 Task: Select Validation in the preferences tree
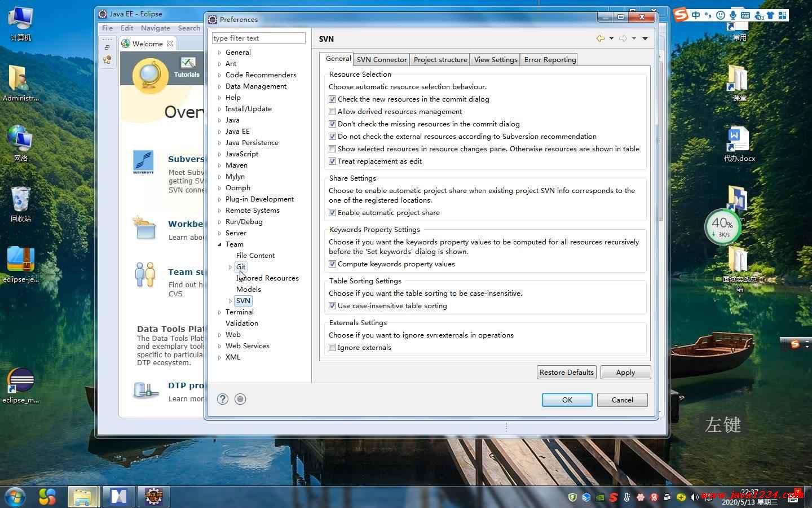point(242,323)
